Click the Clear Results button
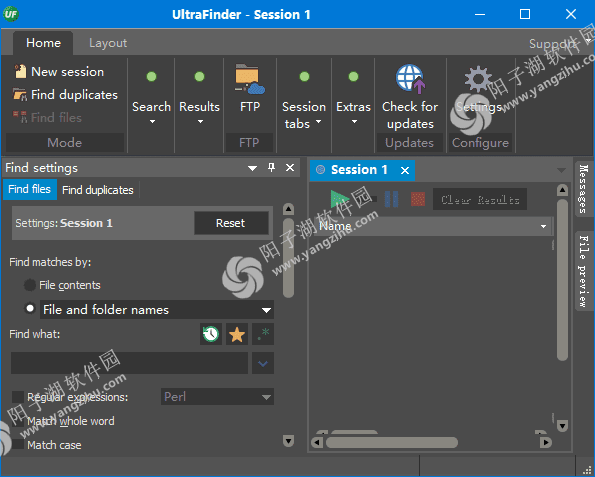 click(480, 199)
